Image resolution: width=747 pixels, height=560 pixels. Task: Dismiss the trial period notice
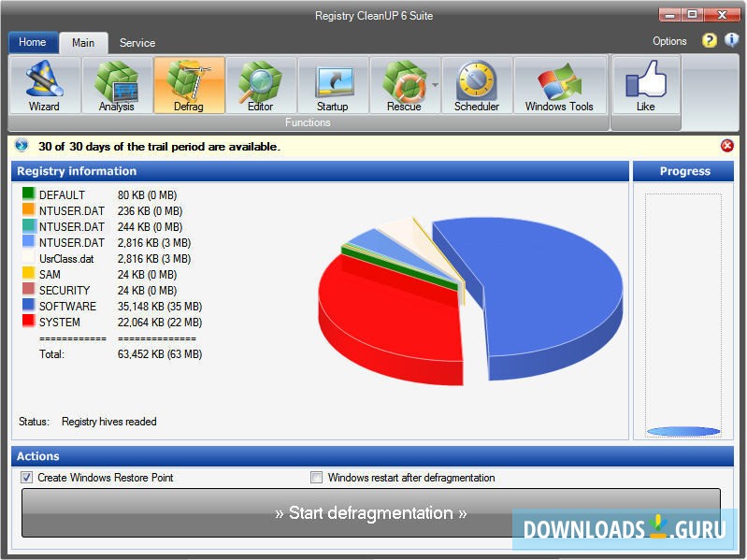click(727, 146)
